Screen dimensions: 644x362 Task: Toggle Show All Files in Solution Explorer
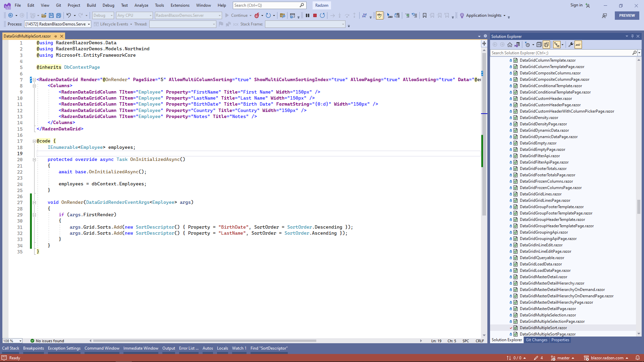(546, 44)
